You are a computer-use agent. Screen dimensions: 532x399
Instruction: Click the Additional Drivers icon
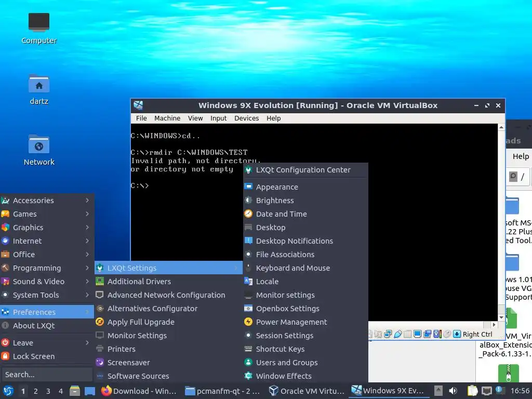(x=100, y=281)
